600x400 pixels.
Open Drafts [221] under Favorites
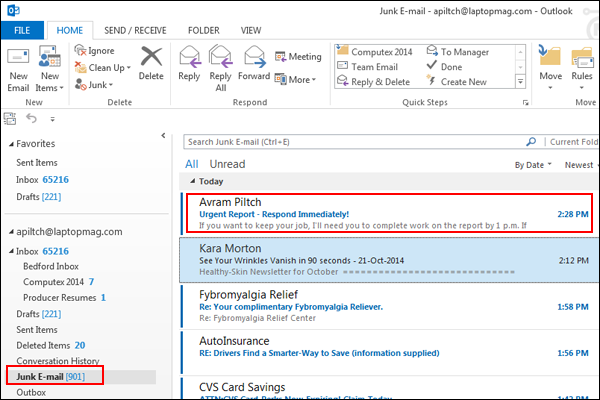coord(39,197)
